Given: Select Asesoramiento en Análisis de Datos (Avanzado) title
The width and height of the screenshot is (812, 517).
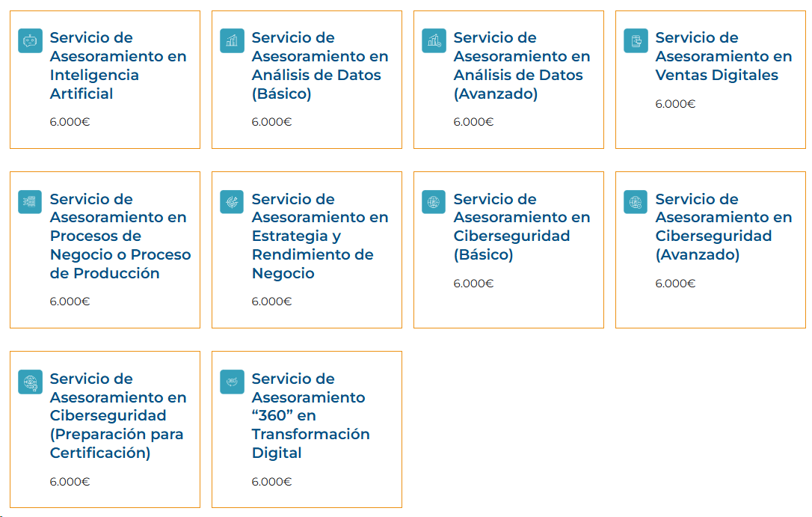Looking at the screenshot, I should (522, 66).
